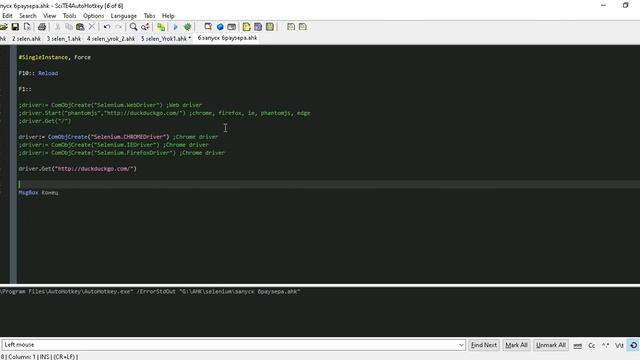Screen dimensions: 640x360
Task: Click the Window Spy style toolbar icon
Action: pyautogui.click(x=208, y=27)
